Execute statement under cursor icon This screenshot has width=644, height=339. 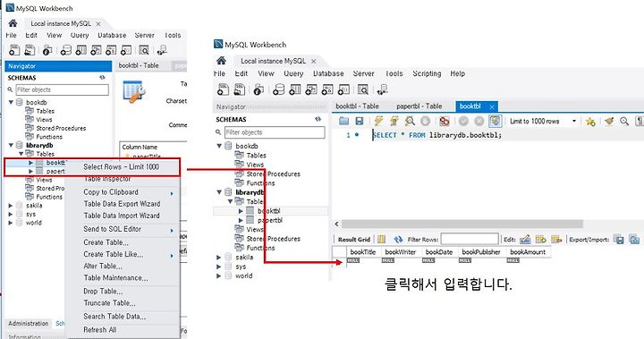(x=394, y=121)
